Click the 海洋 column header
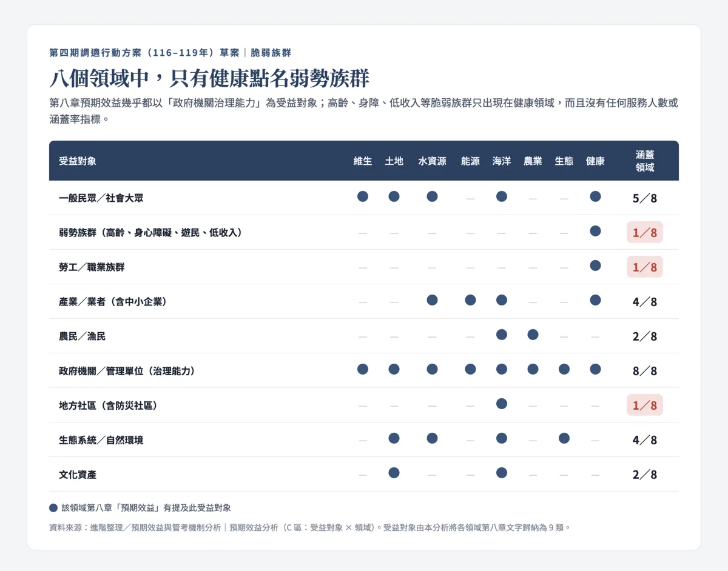The width and height of the screenshot is (728, 571). click(502, 161)
